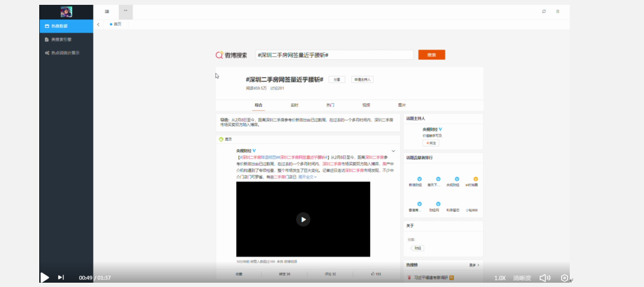The width and height of the screenshot is (644, 287).
Task: Play the recording with the player's play button
Action: click(45, 277)
